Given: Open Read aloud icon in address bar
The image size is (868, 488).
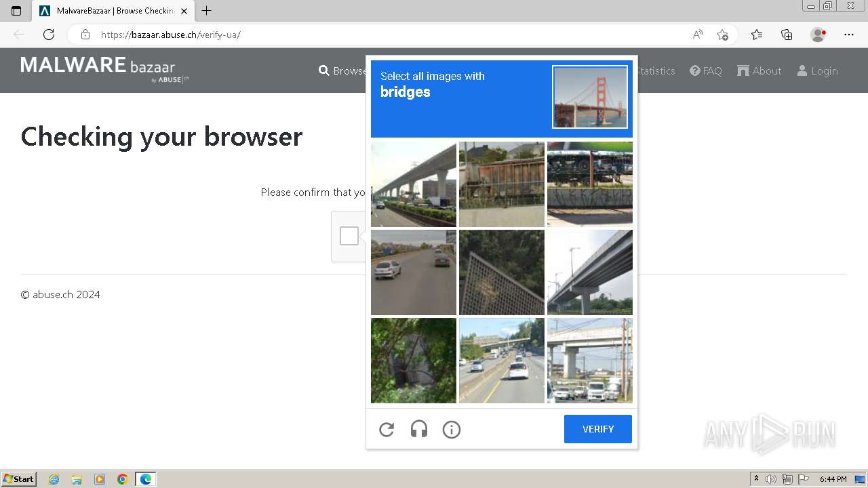Looking at the screenshot, I should click(x=698, y=35).
